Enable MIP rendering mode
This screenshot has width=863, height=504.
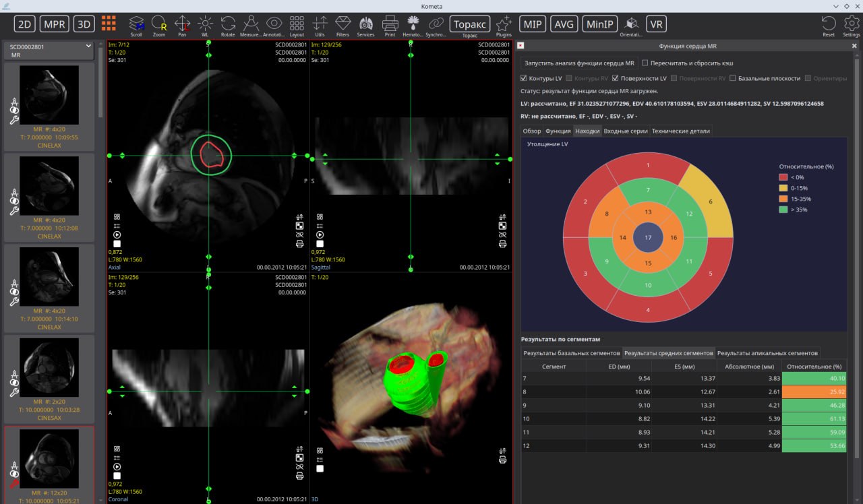click(533, 24)
